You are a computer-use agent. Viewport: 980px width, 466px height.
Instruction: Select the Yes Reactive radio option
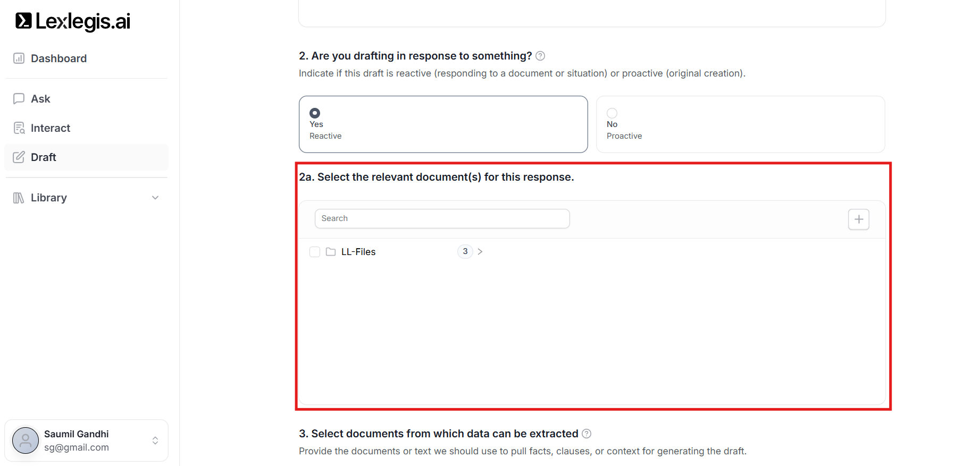[315, 113]
